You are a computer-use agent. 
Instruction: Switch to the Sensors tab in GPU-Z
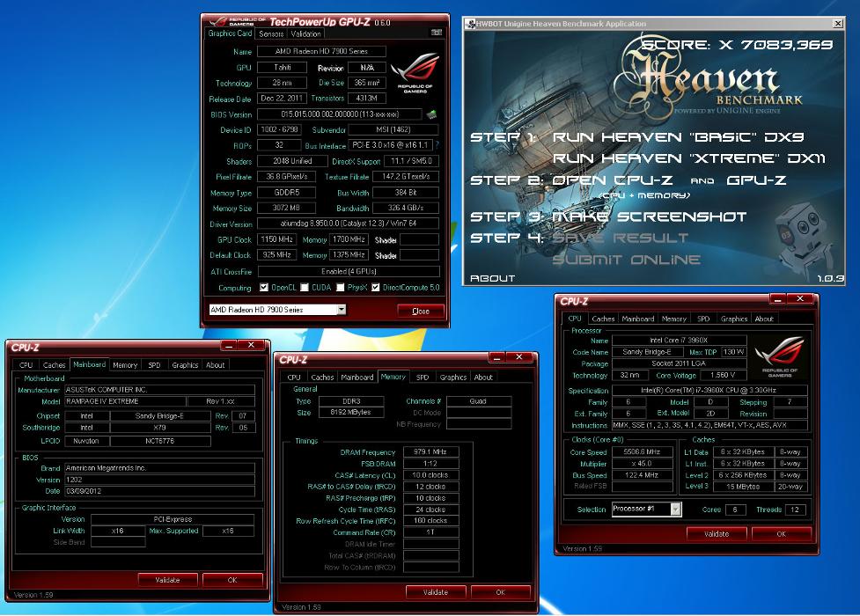click(271, 34)
